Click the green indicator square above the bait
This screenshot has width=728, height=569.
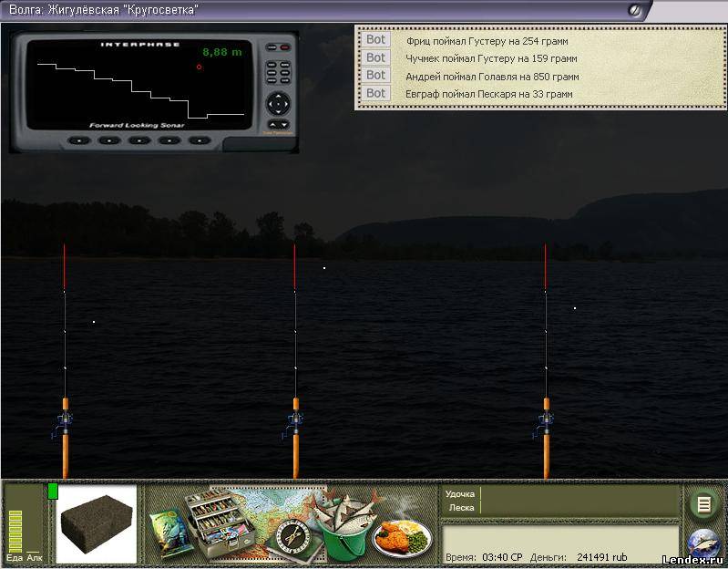point(53,491)
